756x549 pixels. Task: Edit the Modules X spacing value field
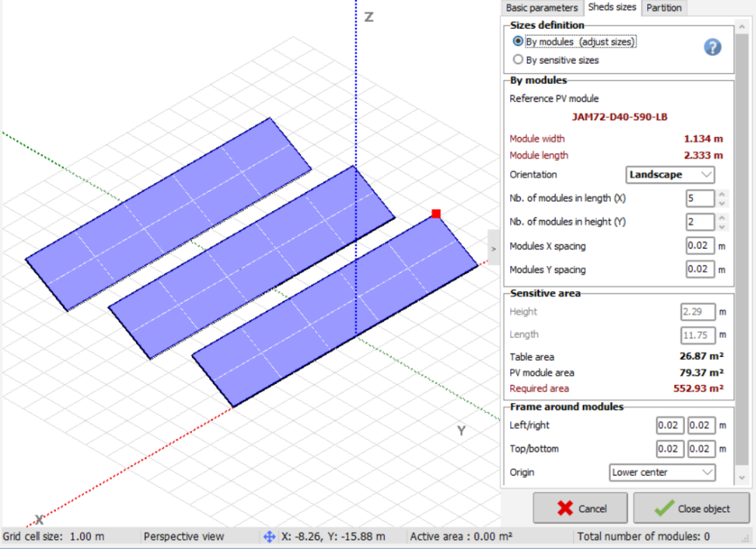click(x=699, y=246)
